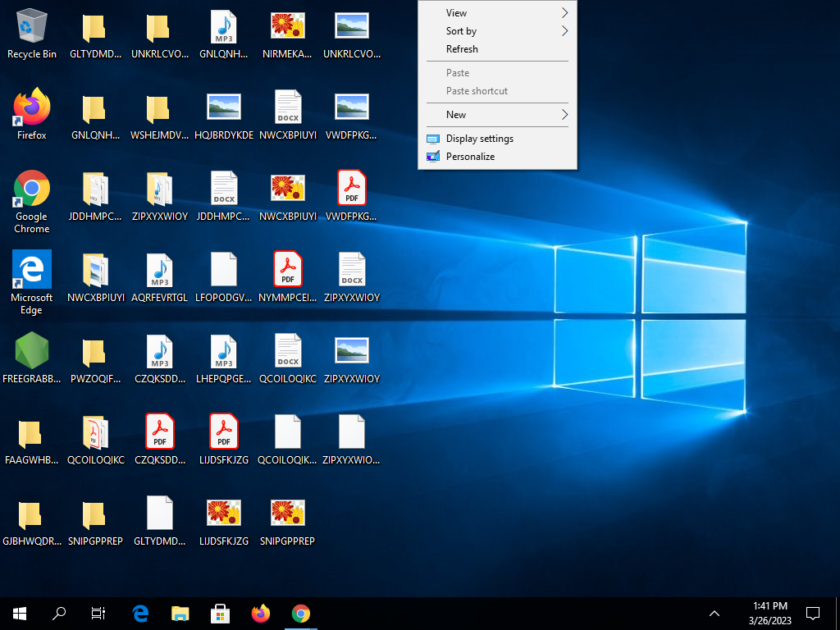Click the File Explorer taskbar icon

coord(180,613)
